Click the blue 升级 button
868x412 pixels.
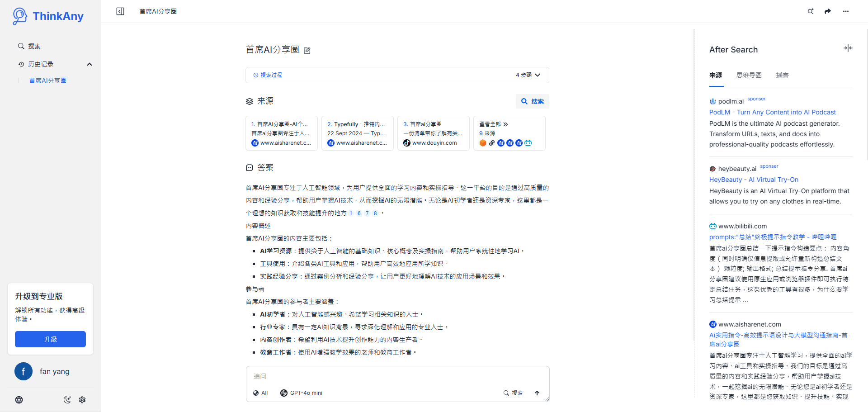[x=50, y=339]
